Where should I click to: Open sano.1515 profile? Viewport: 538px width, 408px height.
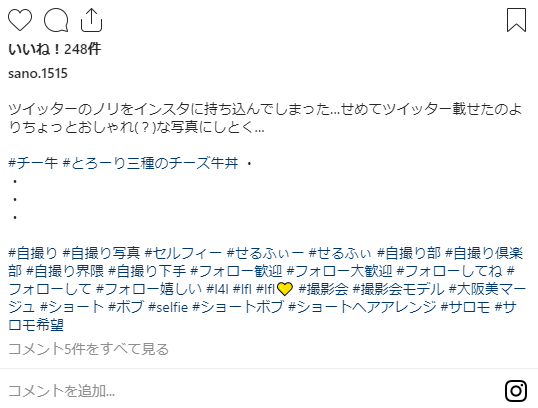coord(38,73)
